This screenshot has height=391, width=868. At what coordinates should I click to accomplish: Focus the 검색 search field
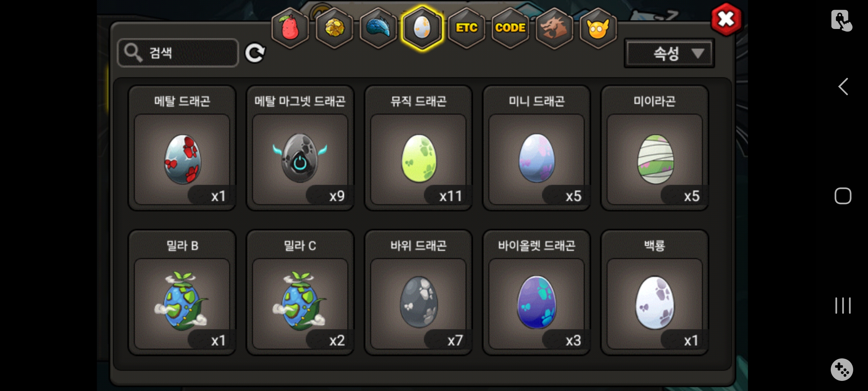click(178, 53)
